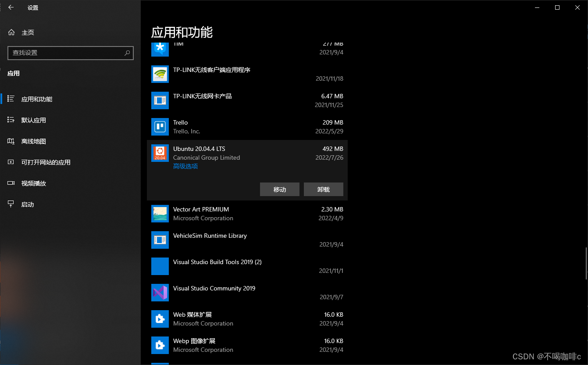Open 应用和功能 in the sidebar
588x365 pixels.
(x=70, y=99)
